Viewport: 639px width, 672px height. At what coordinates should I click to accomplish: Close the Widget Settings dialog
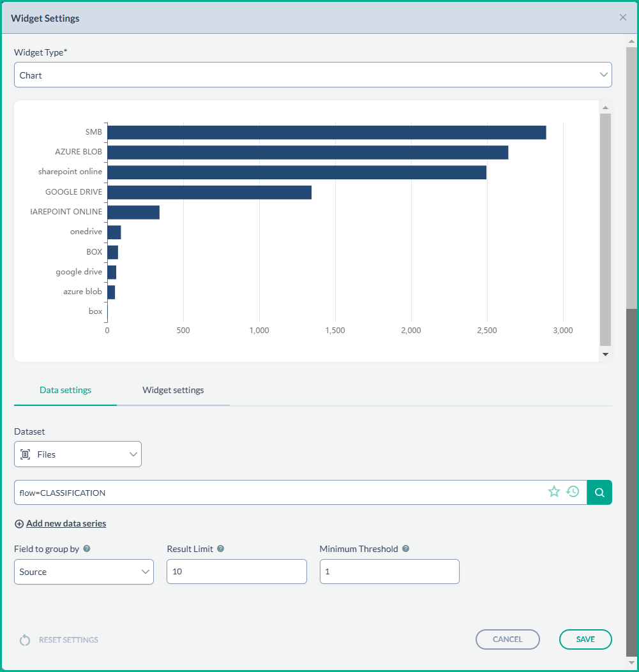(x=623, y=17)
